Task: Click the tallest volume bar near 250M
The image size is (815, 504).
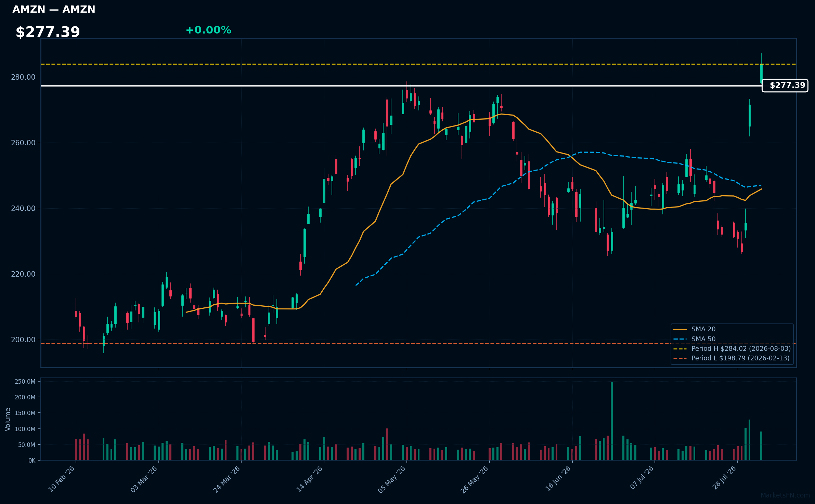Action: [x=612, y=421]
